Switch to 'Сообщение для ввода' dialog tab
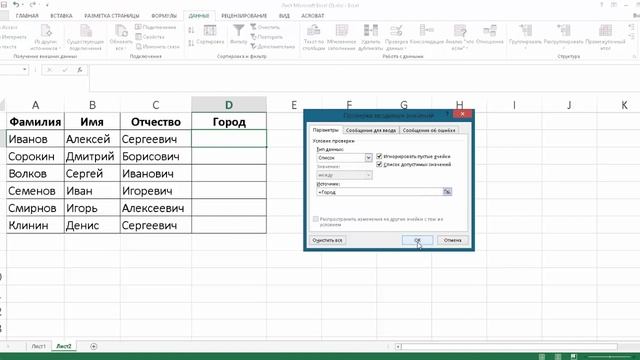640x360 pixels. (371, 130)
